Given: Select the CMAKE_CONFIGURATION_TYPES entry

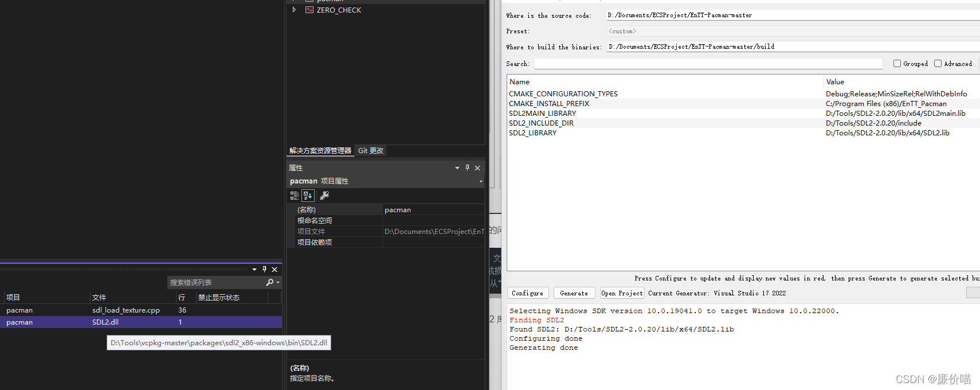Looking at the screenshot, I should (563, 93).
